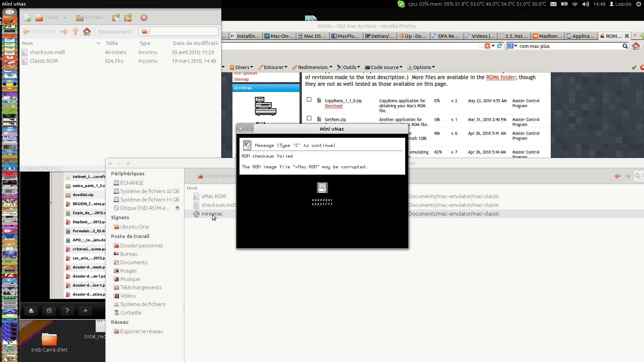Go to home location in archive manager
This screenshot has width=644, height=362.
(x=87, y=32)
